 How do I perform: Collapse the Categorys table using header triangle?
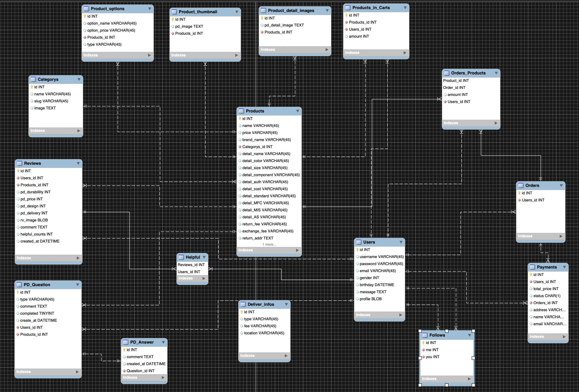[x=79, y=79]
